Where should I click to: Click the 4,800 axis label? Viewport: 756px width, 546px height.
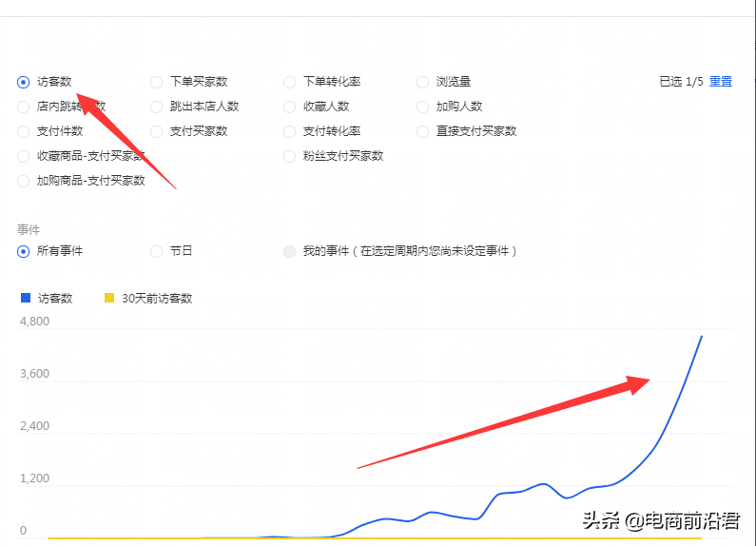click(35, 322)
